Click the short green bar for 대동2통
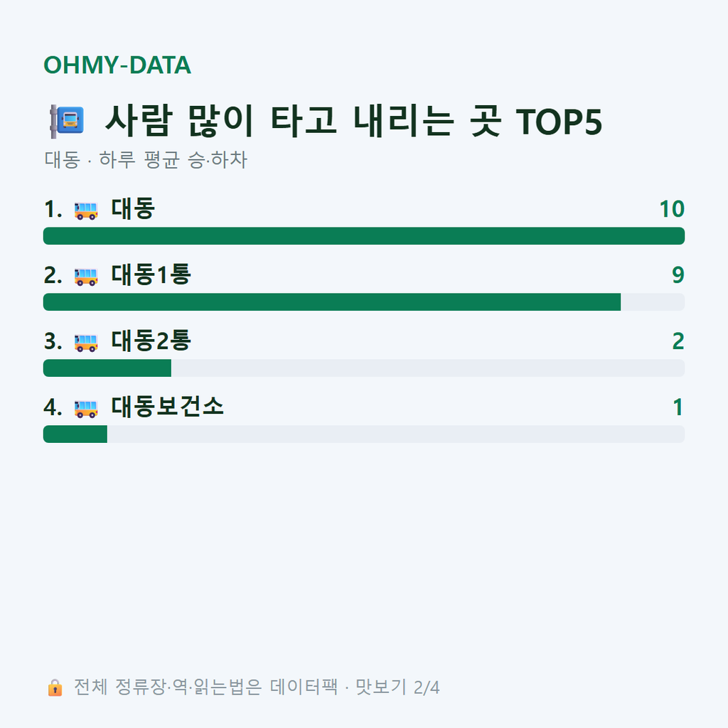The height and width of the screenshot is (728, 728). click(107, 368)
